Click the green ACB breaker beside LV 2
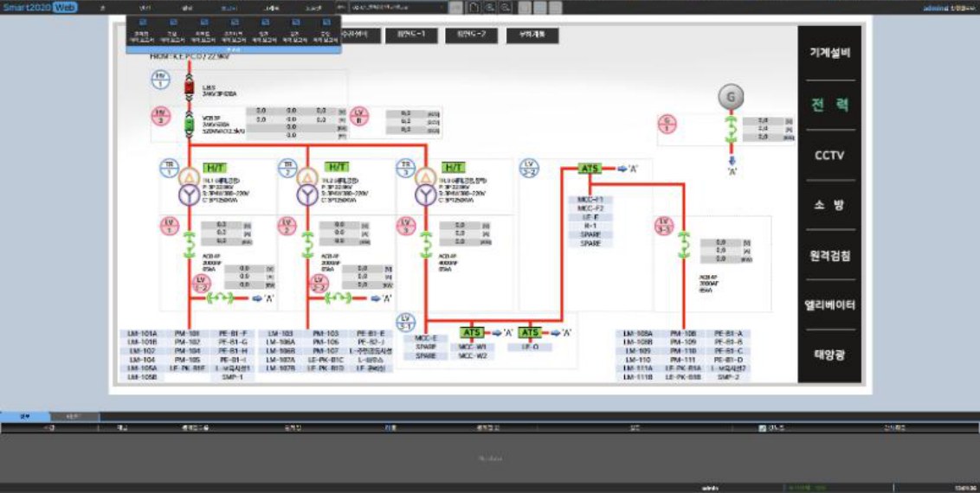 pyautogui.click(x=306, y=246)
